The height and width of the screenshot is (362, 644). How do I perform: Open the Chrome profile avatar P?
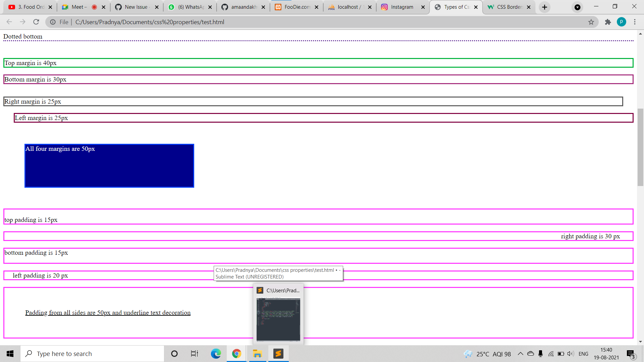pos(621,22)
